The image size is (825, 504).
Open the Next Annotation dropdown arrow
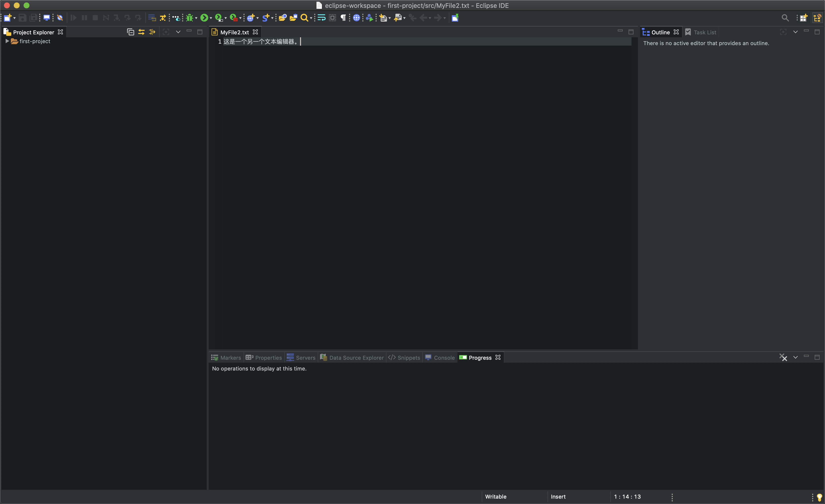pos(390,18)
